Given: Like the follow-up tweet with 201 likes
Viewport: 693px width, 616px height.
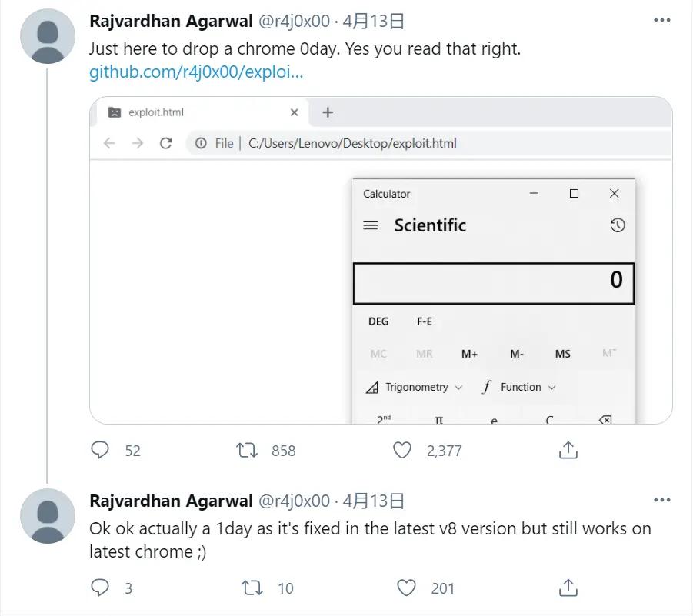Looking at the screenshot, I should 406,588.
